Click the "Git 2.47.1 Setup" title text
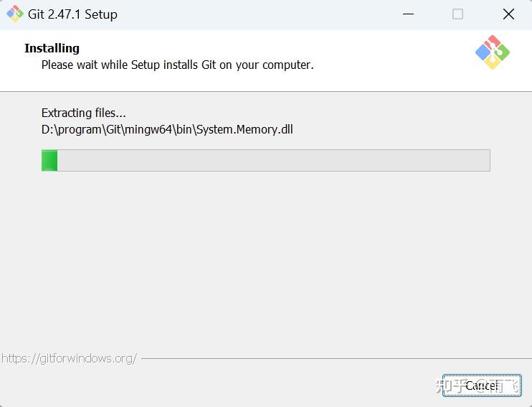This screenshot has height=407, width=532. click(72, 14)
